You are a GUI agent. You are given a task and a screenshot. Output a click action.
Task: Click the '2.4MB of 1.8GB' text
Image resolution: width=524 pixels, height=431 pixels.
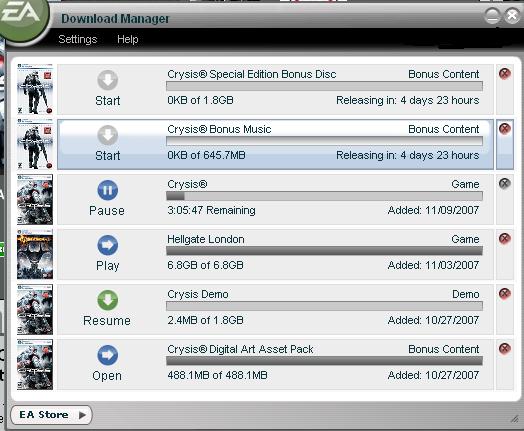pyautogui.click(x=206, y=320)
